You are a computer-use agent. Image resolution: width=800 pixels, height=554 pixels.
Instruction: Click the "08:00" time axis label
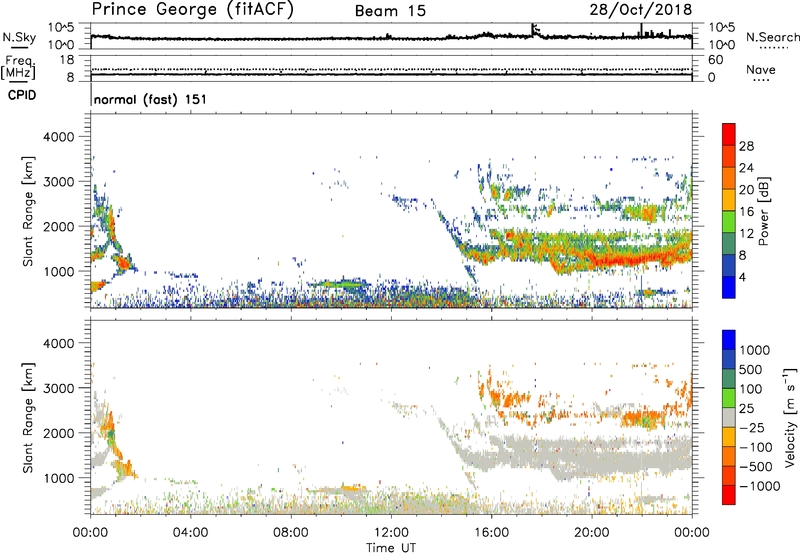pyautogui.click(x=291, y=533)
